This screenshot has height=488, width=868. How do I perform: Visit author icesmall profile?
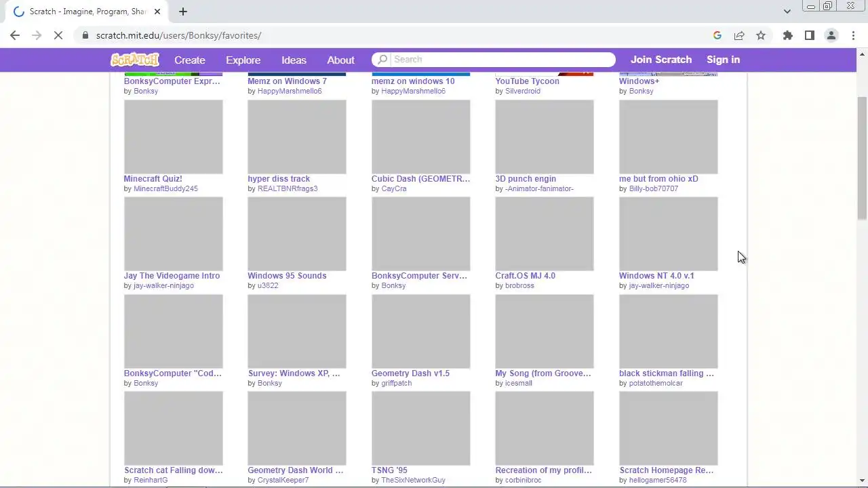point(519,383)
